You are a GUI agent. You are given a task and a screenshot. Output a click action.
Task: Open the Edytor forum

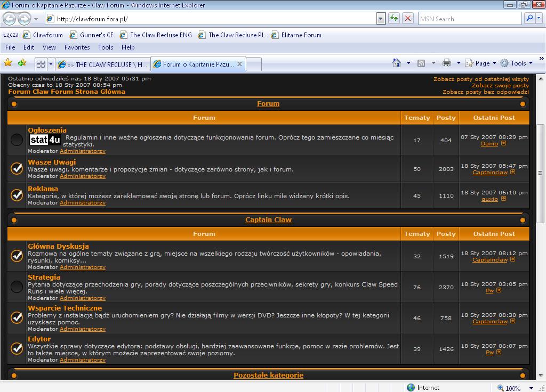(39, 339)
